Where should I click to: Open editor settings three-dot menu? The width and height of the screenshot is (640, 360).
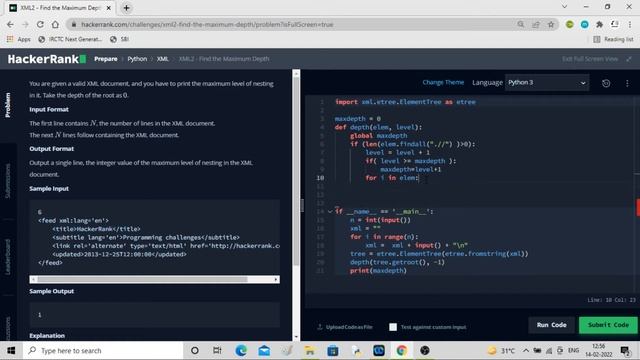(x=627, y=83)
